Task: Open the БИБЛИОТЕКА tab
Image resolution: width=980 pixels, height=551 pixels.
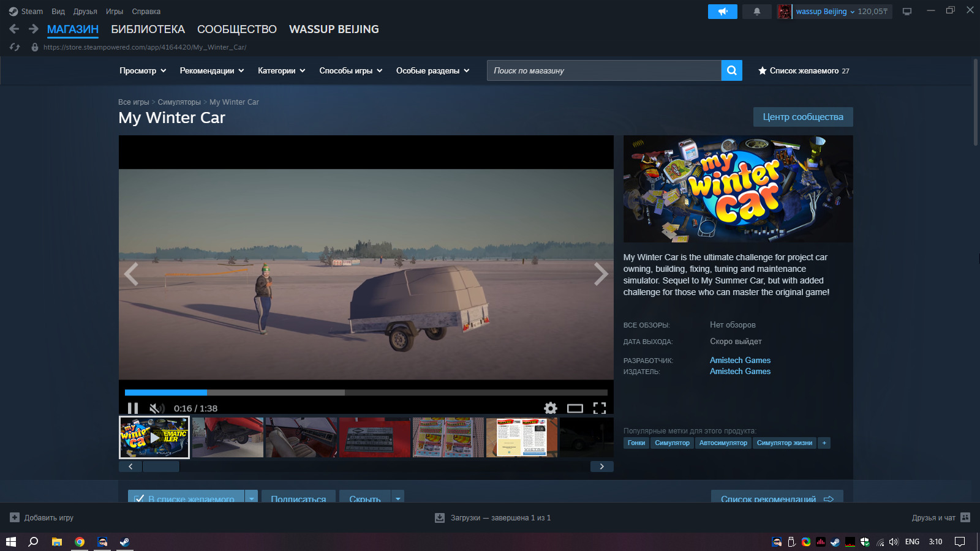Action: pos(148,29)
